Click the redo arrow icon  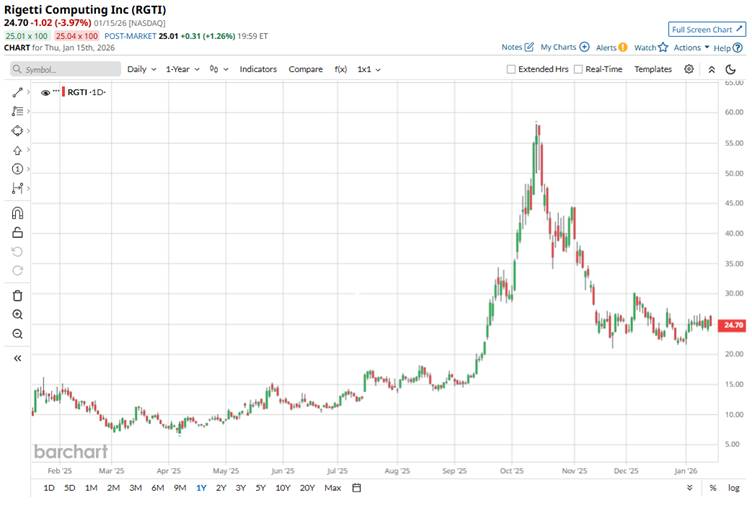(x=18, y=271)
